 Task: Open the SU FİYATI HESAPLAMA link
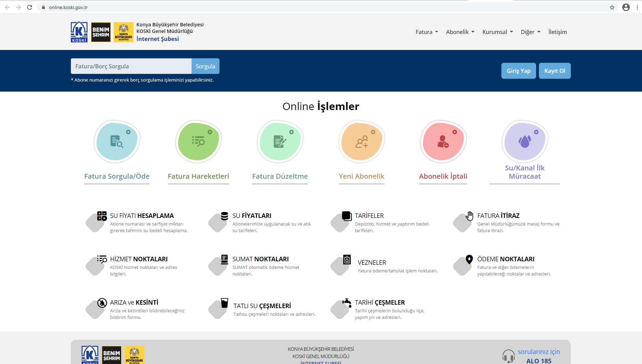click(142, 216)
